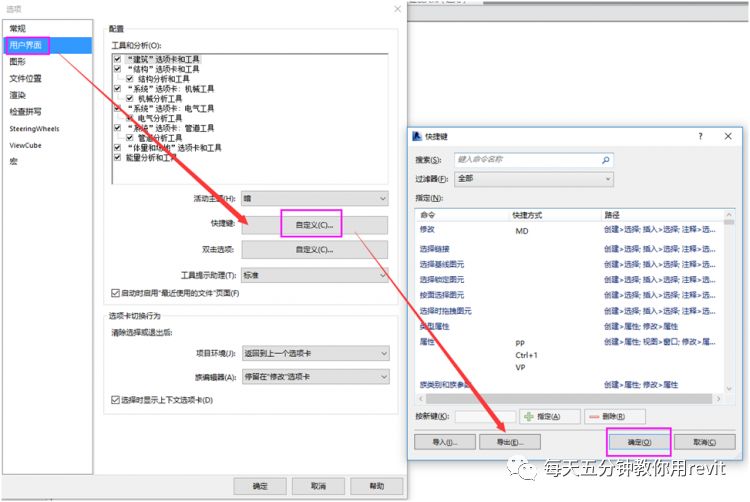The image size is (750, 502).
Task: Open the 族编辑器 dropdown
Action: [316, 377]
